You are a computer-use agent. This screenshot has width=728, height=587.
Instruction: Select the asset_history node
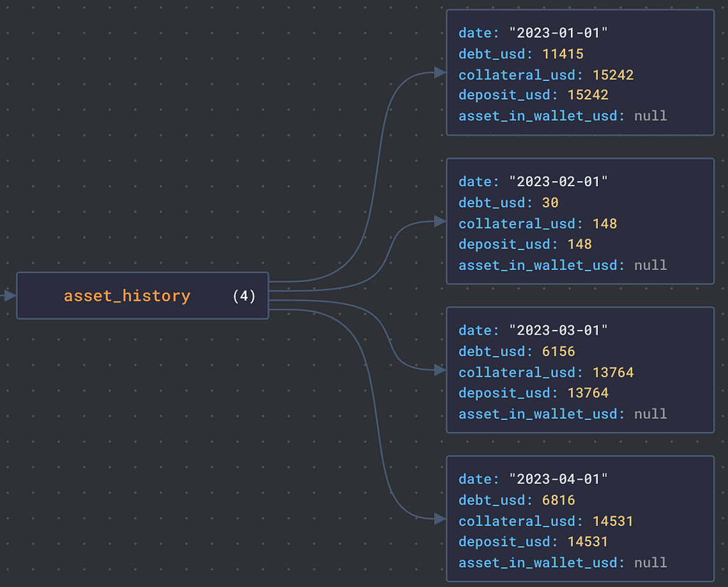[142, 296]
